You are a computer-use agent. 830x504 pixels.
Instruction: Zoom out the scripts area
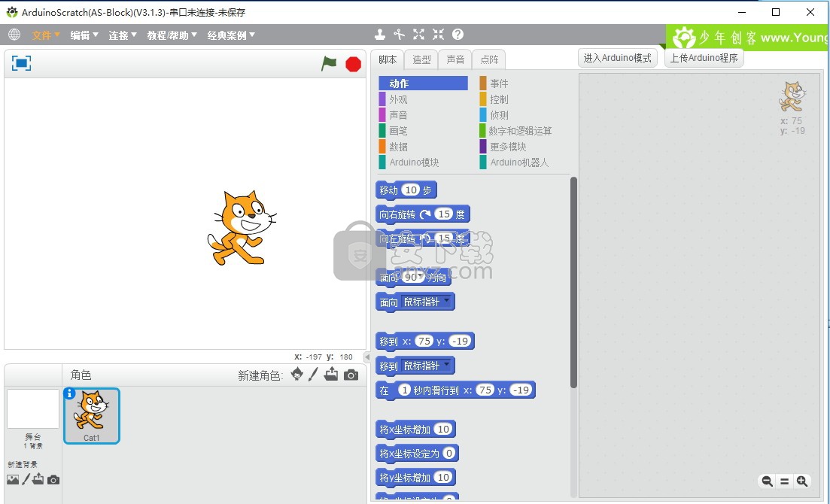click(x=767, y=481)
